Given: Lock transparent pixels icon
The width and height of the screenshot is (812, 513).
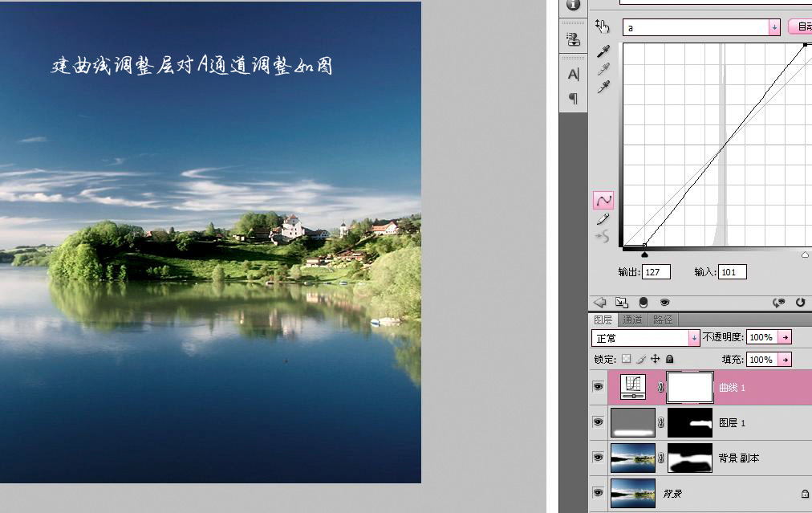Looking at the screenshot, I should 627,359.
